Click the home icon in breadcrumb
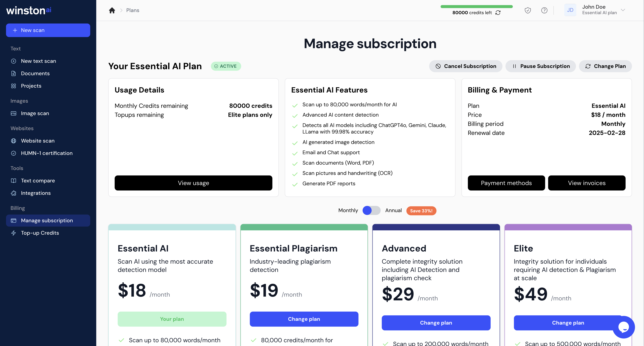Viewport: 644px width, 346px height. click(112, 10)
